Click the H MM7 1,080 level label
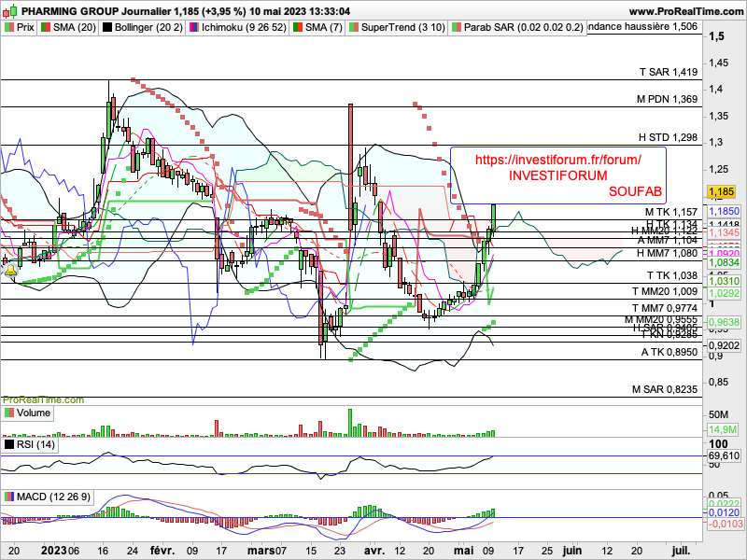747x560 pixels. [x=667, y=253]
